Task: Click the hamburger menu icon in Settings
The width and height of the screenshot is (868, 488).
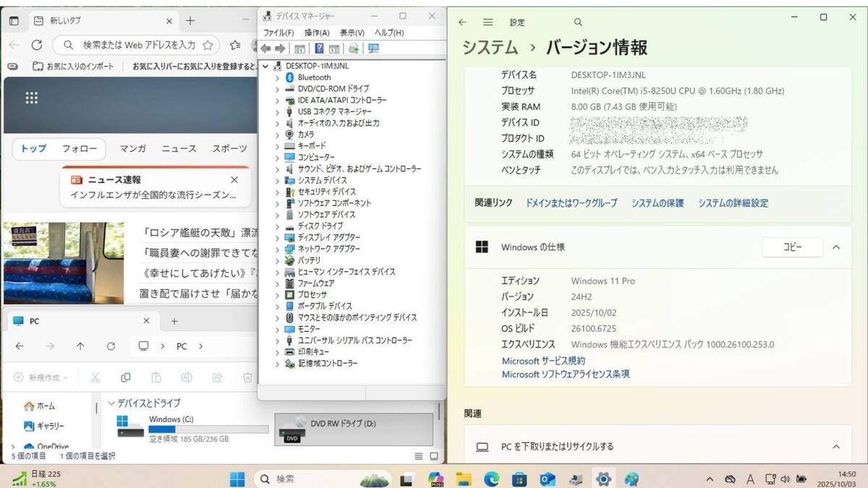Action: [x=488, y=22]
